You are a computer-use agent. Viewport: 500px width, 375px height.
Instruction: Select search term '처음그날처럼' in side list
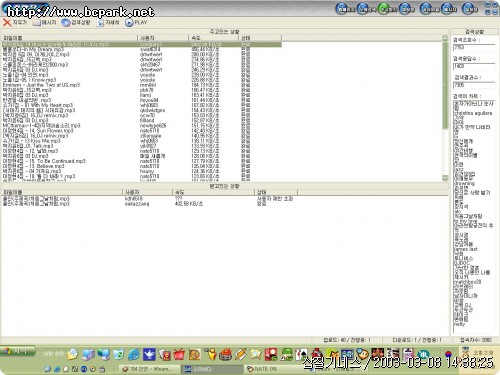pyautogui.click(x=468, y=216)
